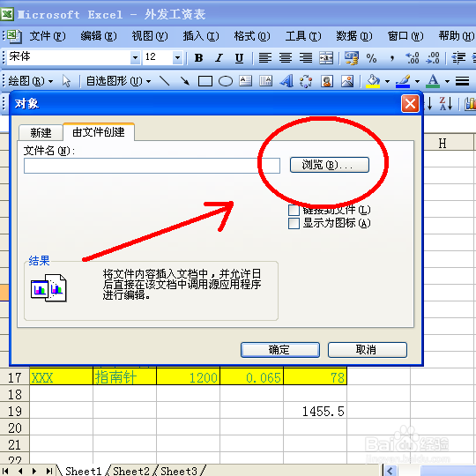Click 浏览 (B)... button
The width and height of the screenshot is (476, 476).
pos(330,165)
